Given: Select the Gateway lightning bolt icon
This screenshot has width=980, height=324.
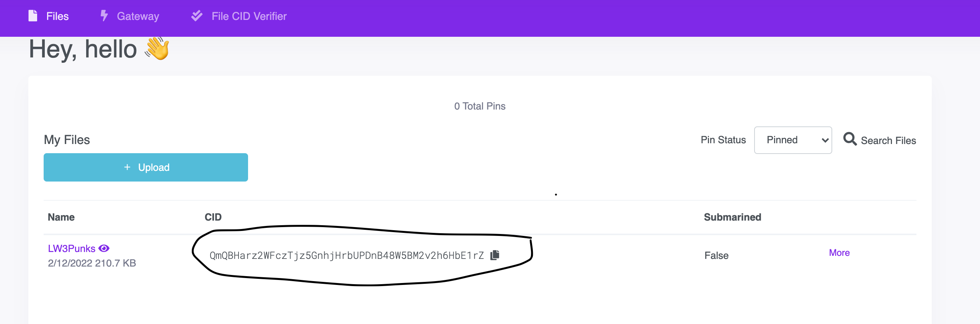Looking at the screenshot, I should (104, 16).
